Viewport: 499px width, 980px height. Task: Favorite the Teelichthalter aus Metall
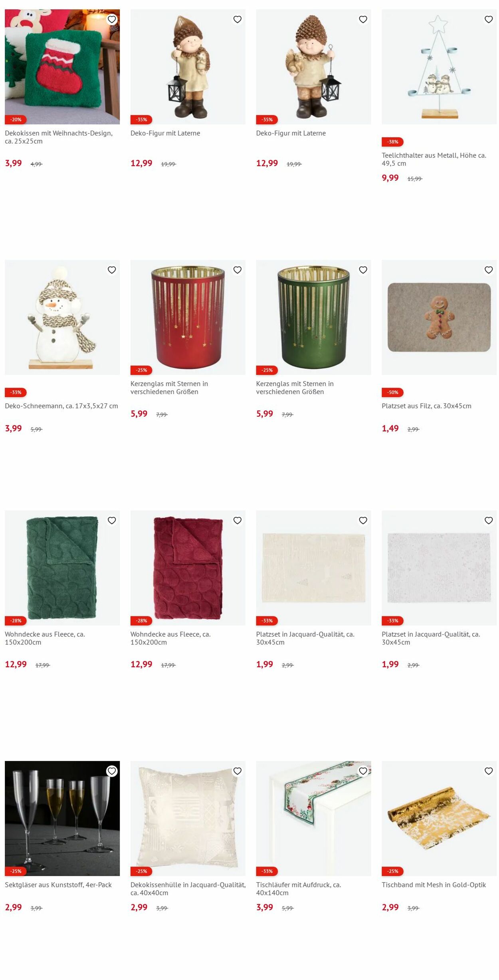[x=489, y=19]
